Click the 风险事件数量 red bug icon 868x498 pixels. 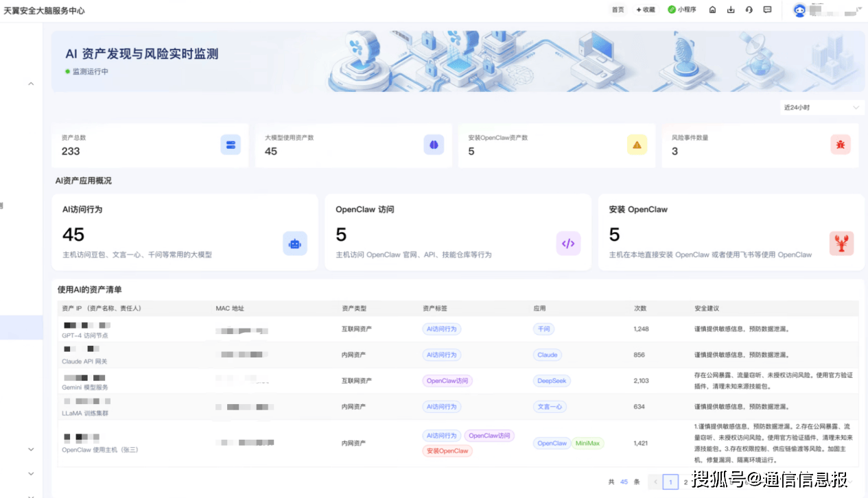(x=840, y=145)
